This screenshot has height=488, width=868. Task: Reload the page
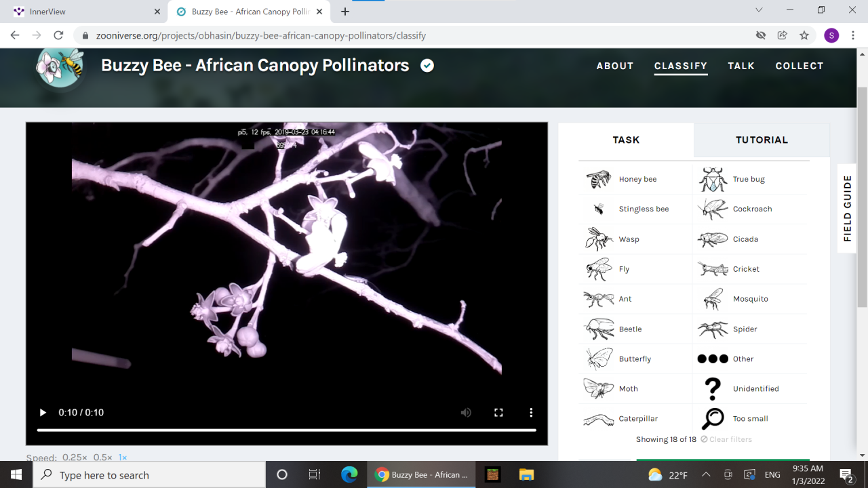(x=58, y=35)
